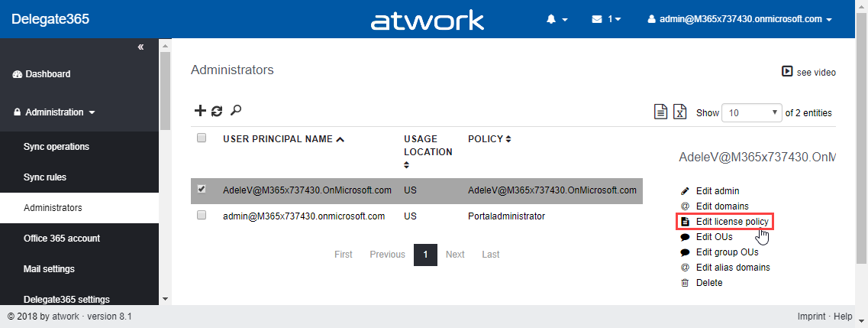Click the page scrollbar up arrow
The image size is (868, 328).
point(862,5)
